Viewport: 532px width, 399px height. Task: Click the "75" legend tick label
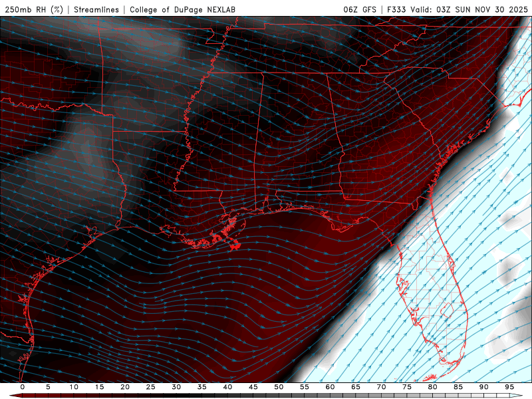pos(407,387)
